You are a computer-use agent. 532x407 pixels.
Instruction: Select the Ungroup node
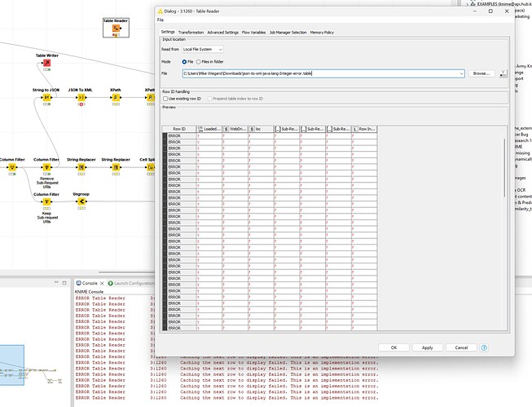pyautogui.click(x=81, y=201)
